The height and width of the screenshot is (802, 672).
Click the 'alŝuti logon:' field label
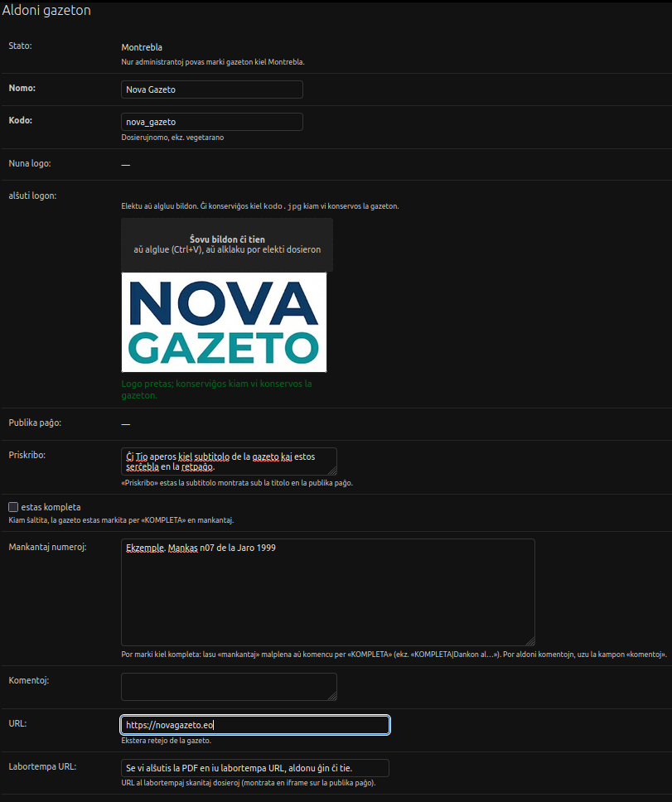click(x=33, y=196)
